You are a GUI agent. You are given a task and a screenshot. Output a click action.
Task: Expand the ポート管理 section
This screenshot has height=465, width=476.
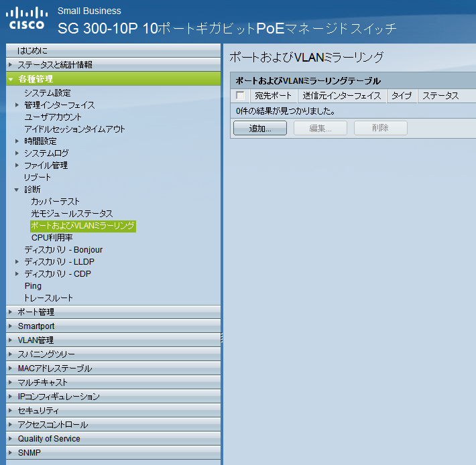[113, 312]
